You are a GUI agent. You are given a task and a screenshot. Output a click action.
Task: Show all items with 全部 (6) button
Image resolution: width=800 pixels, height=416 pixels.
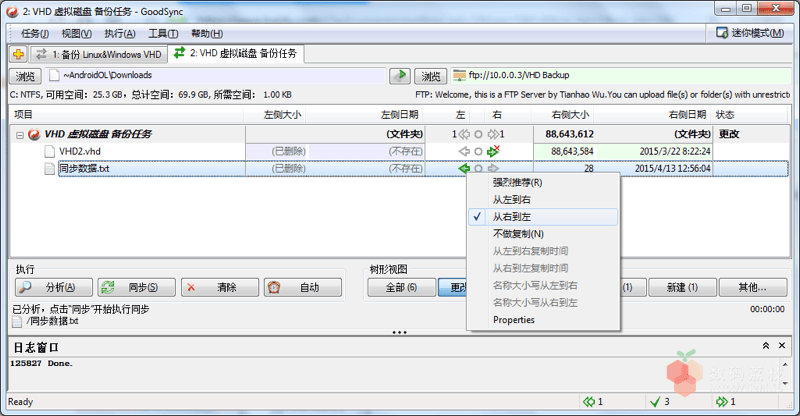pyautogui.click(x=402, y=287)
